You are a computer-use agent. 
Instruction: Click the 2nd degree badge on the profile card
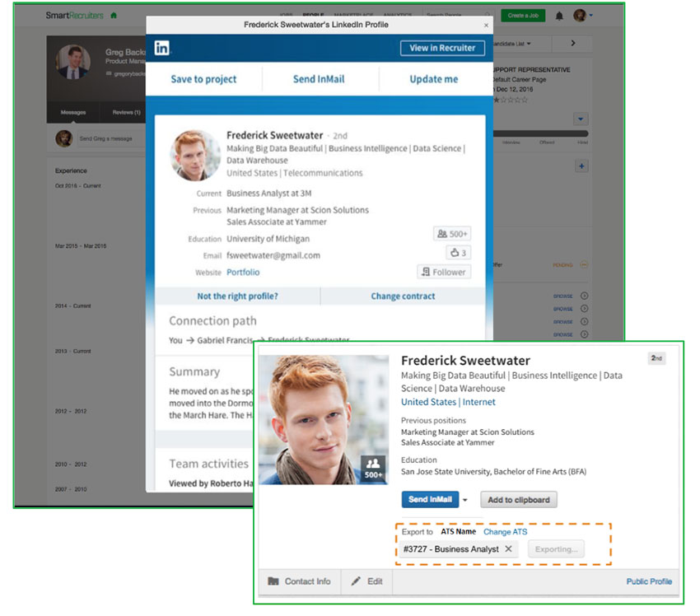[x=656, y=358]
